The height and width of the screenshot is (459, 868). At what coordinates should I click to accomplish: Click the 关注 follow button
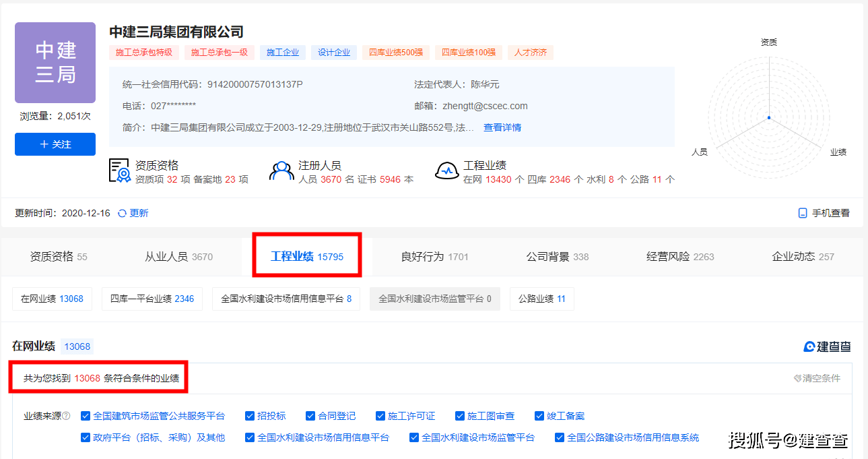(55, 144)
